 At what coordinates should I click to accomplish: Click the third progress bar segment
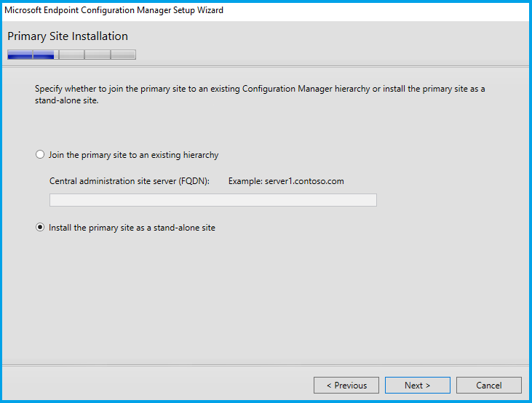tap(71, 55)
